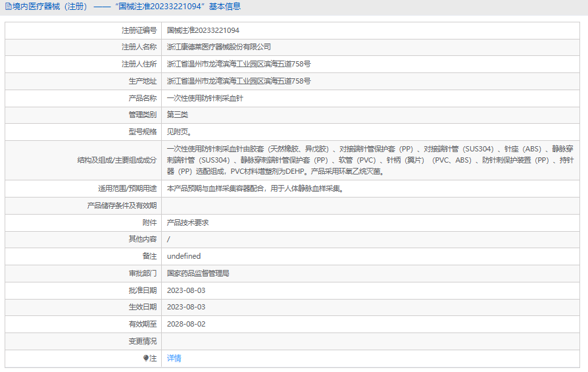The height and width of the screenshot is (372, 588).
Task: Select product name 一次性使用防针刺采血针
Action: coord(205,98)
